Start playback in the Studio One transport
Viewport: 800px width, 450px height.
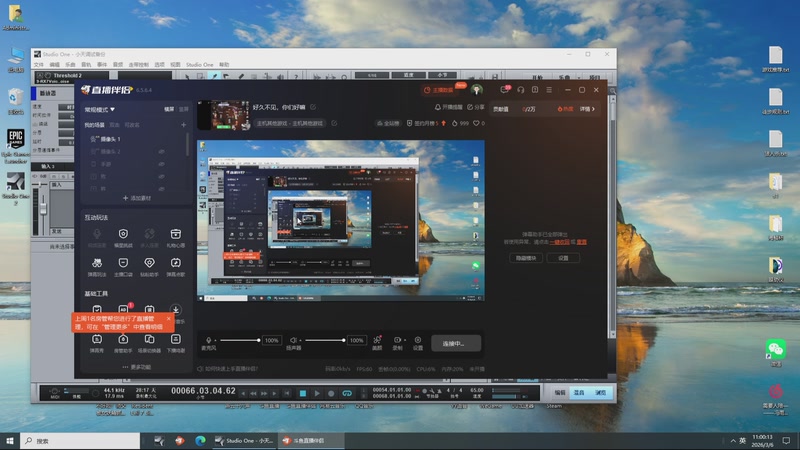coord(317,393)
